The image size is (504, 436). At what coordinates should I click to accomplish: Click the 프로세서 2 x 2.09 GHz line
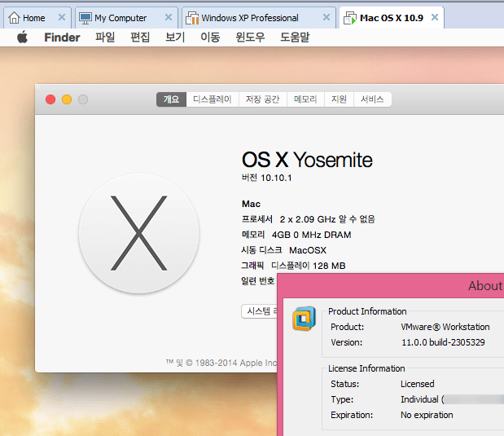coord(309,219)
